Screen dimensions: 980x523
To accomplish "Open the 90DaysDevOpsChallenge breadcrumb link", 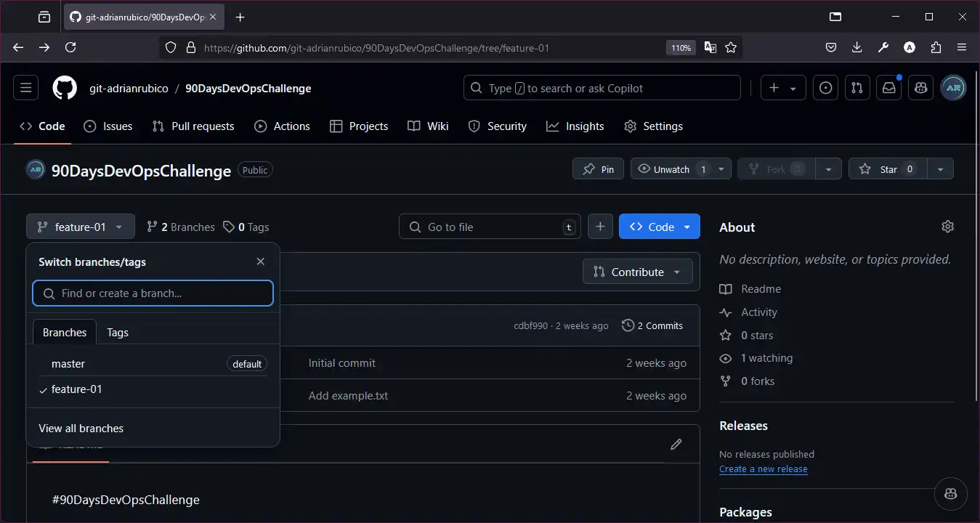I will click(x=248, y=88).
